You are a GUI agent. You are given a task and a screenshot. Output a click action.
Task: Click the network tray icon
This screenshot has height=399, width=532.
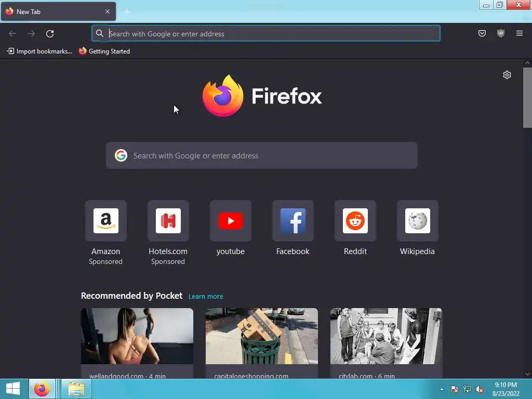(467, 389)
